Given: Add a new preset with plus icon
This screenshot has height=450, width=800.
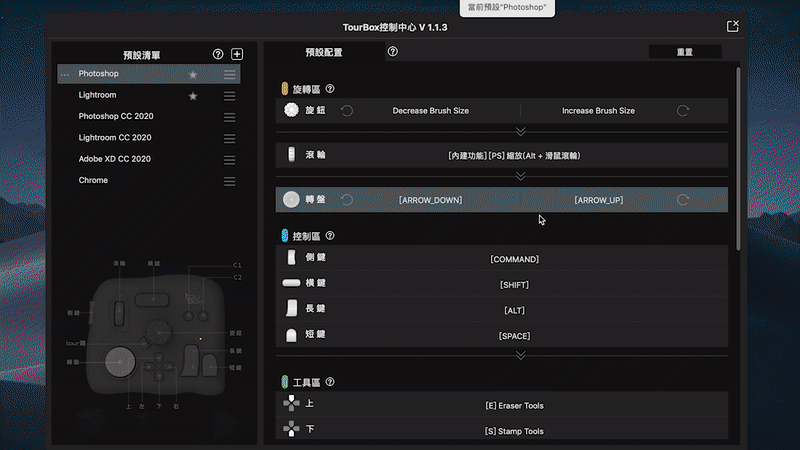Looking at the screenshot, I should pos(237,54).
